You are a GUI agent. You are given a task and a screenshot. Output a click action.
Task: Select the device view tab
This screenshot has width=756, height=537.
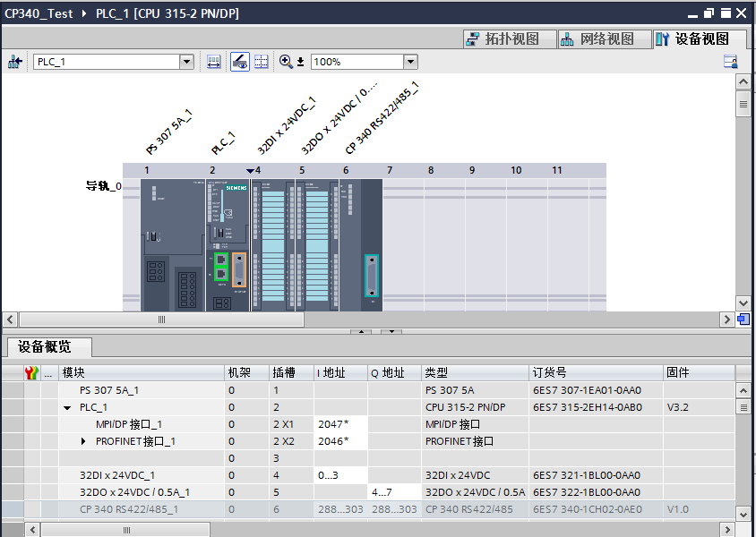(x=699, y=39)
